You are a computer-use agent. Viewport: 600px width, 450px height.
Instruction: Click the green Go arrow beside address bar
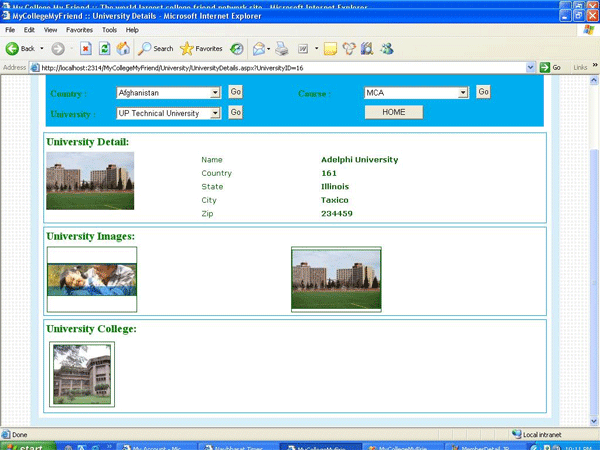coord(545,68)
